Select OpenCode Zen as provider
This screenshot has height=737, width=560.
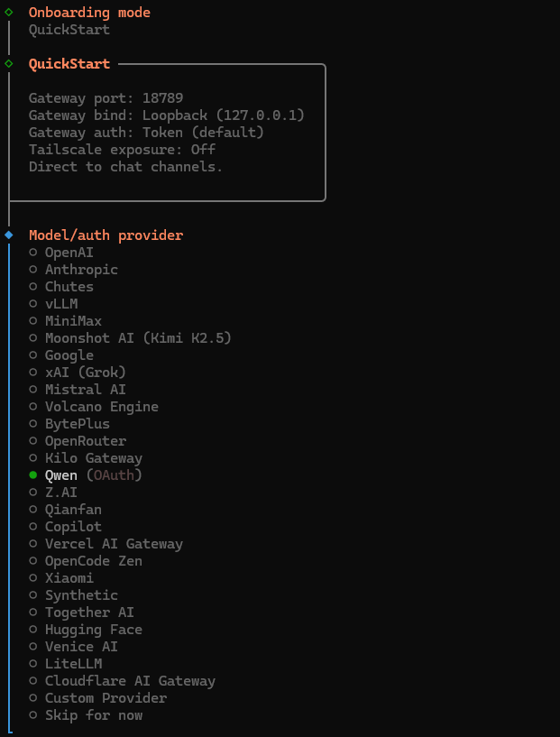tap(86, 561)
